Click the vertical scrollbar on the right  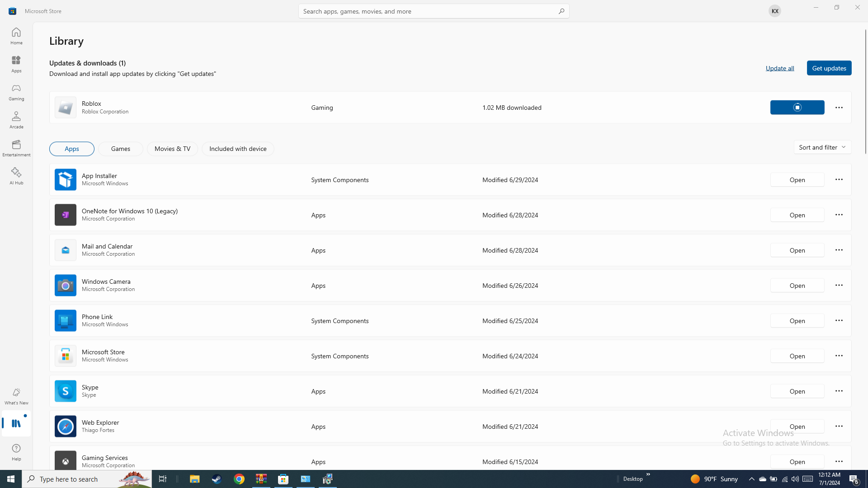coord(865,92)
